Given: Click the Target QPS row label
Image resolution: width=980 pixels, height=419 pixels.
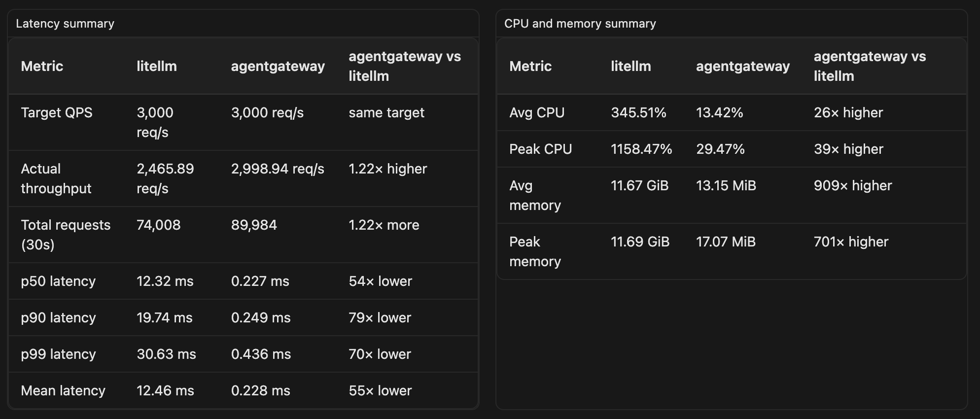Looking at the screenshot, I should [x=57, y=112].
